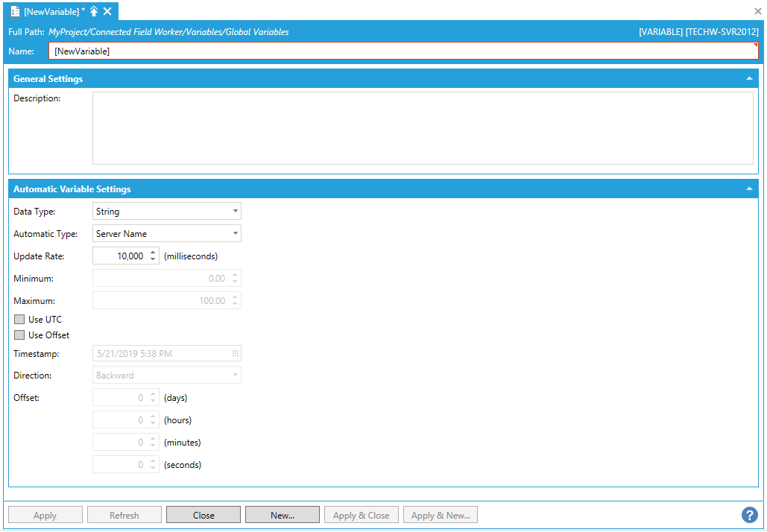Click the New... button

pyautogui.click(x=283, y=515)
